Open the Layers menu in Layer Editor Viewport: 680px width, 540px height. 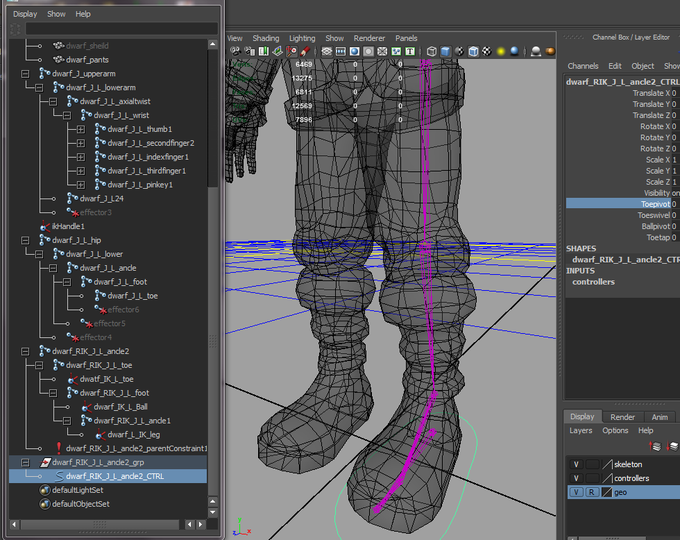click(581, 431)
